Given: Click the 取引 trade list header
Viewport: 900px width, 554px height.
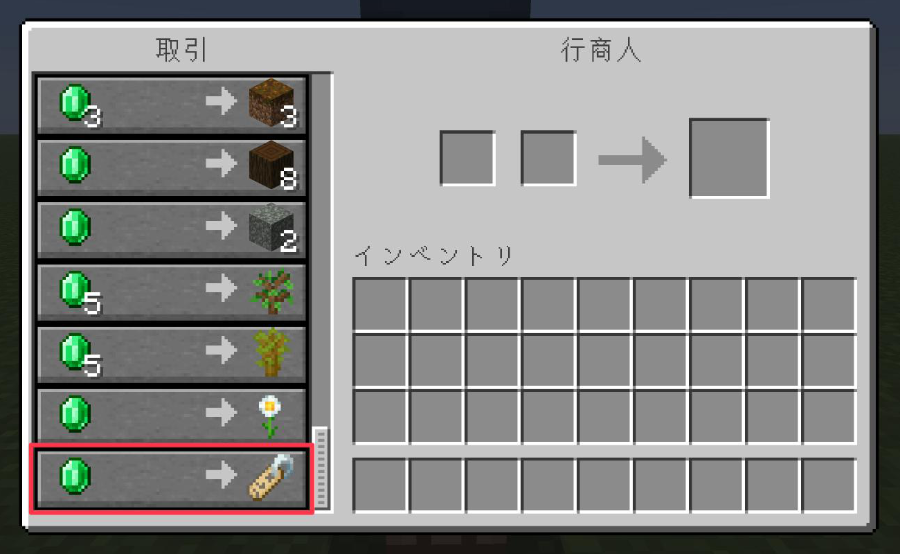Looking at the screenshot, I should 181,50.
